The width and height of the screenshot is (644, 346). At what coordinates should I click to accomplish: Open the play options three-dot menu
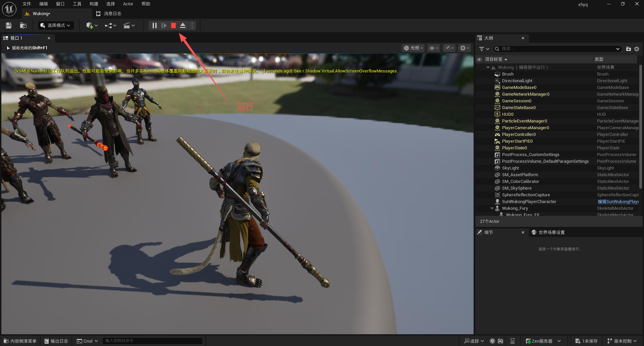click(192, 26)
